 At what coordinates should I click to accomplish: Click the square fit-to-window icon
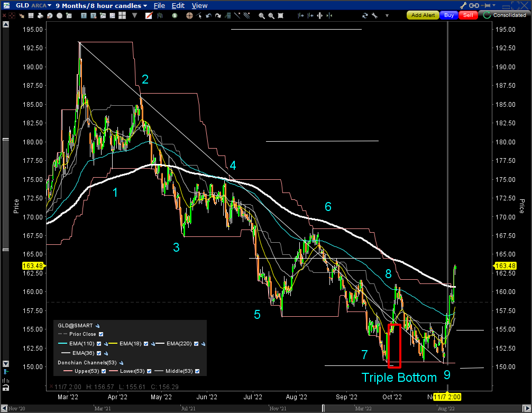coord(281,16)
